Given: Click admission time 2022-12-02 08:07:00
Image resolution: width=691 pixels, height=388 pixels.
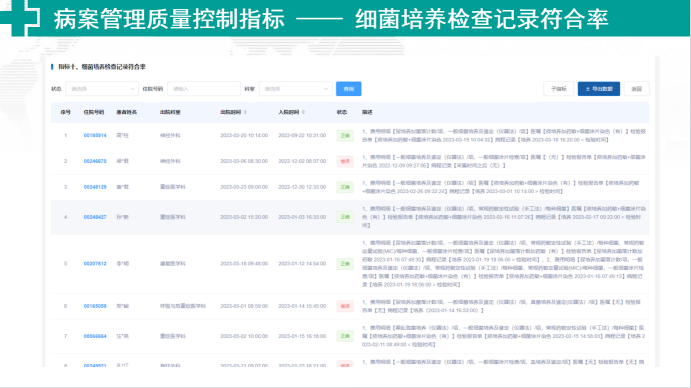Looking at the screenshot, I should point(302,161).
